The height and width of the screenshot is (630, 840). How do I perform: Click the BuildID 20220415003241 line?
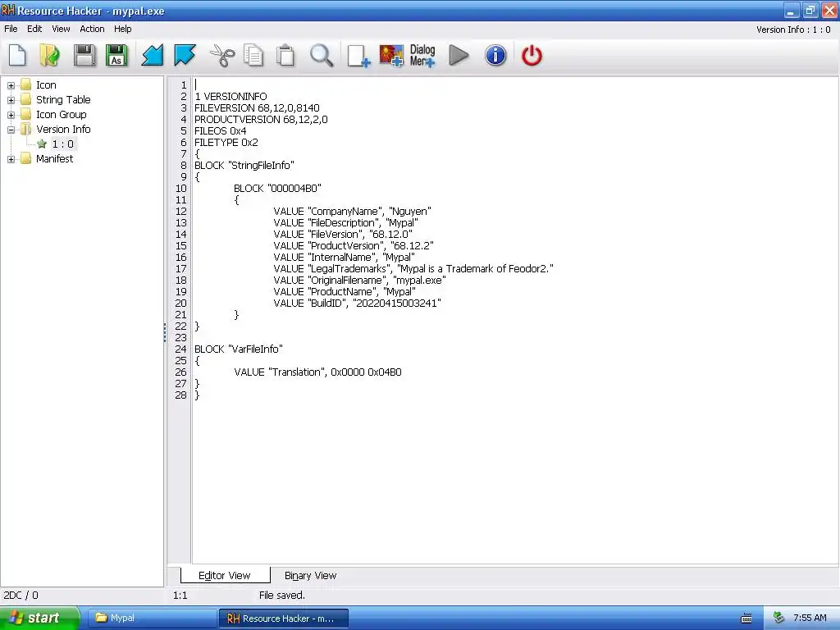click(357, 304)
